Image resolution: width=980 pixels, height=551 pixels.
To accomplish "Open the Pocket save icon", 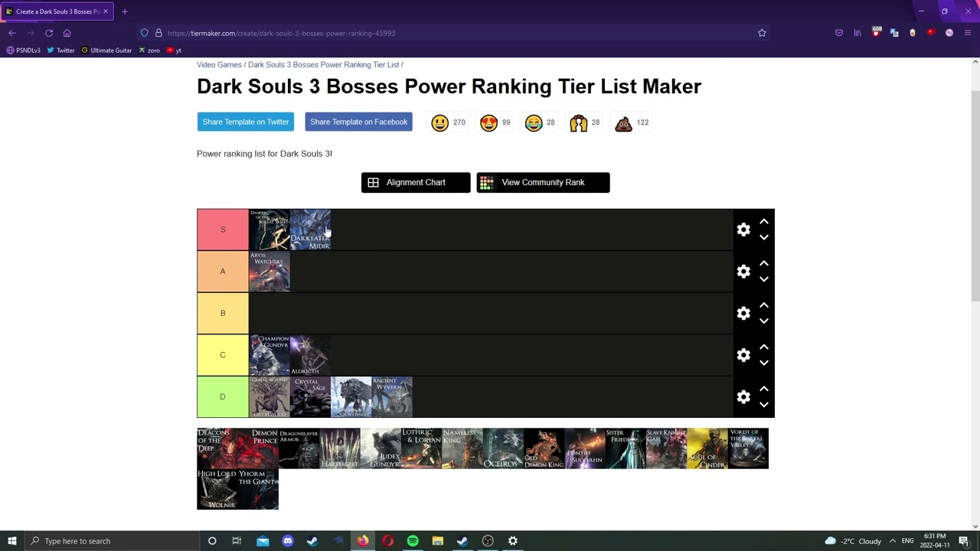I will coord(839,33).
